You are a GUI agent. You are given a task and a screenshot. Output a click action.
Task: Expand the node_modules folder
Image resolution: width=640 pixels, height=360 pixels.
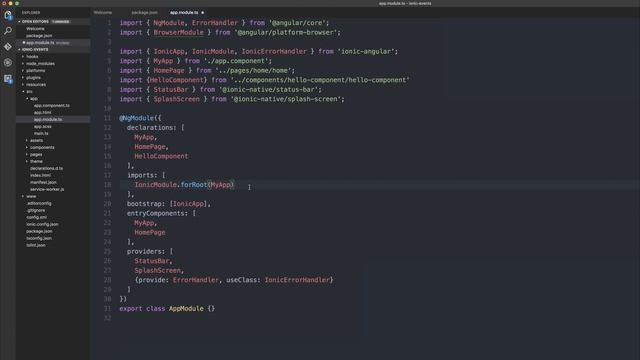click(x=40, y=64)
